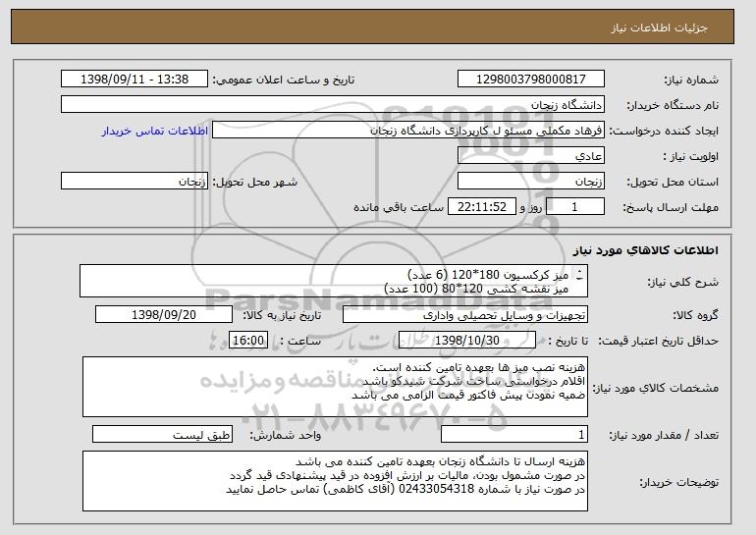This screenshot has height=535, width=756.
Task: Click the label شرح کلی نیاز
Action: tap(684, 282)
